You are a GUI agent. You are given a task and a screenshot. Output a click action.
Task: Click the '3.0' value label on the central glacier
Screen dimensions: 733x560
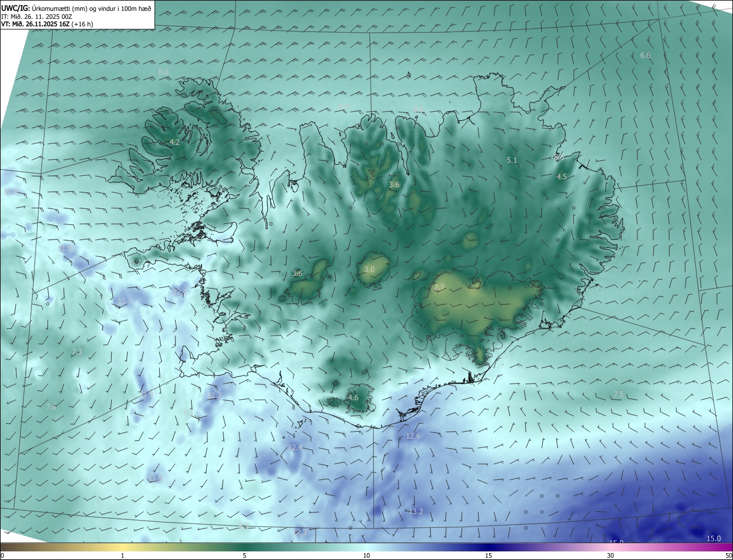tap(369, 269)
